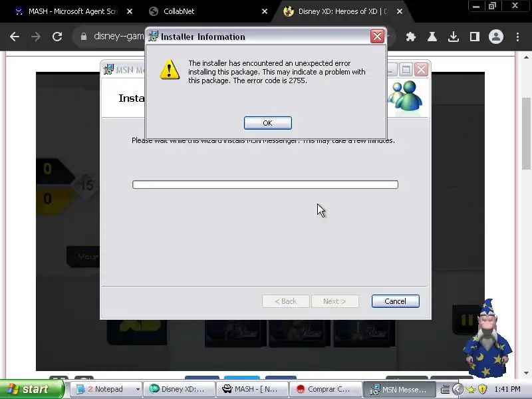Reload the browser page
Viewport: 532px width, 399px height.
point(57,37)
